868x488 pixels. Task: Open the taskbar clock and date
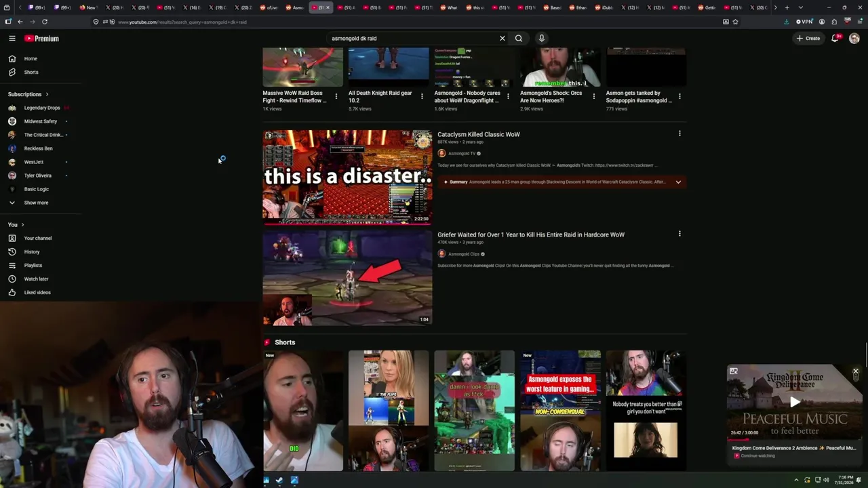[x=845, y=480]
